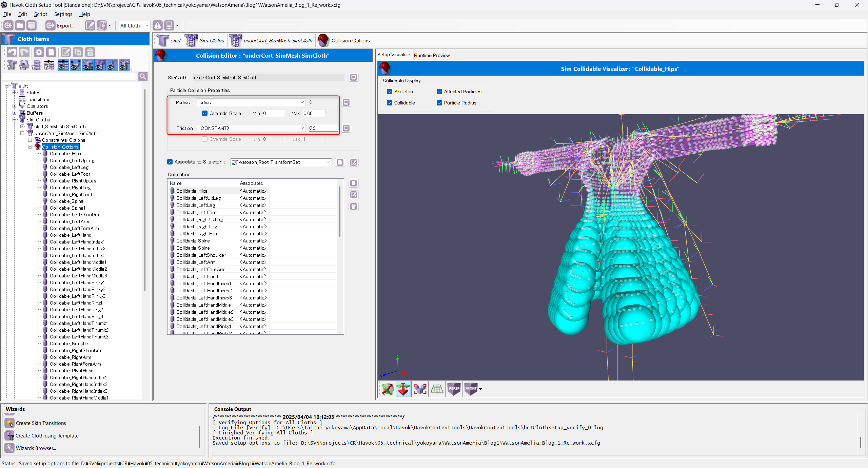This screenshot has height=468, width=868.
Task: Select Collidable_Necktie in the tree
Action: [69, 344]
